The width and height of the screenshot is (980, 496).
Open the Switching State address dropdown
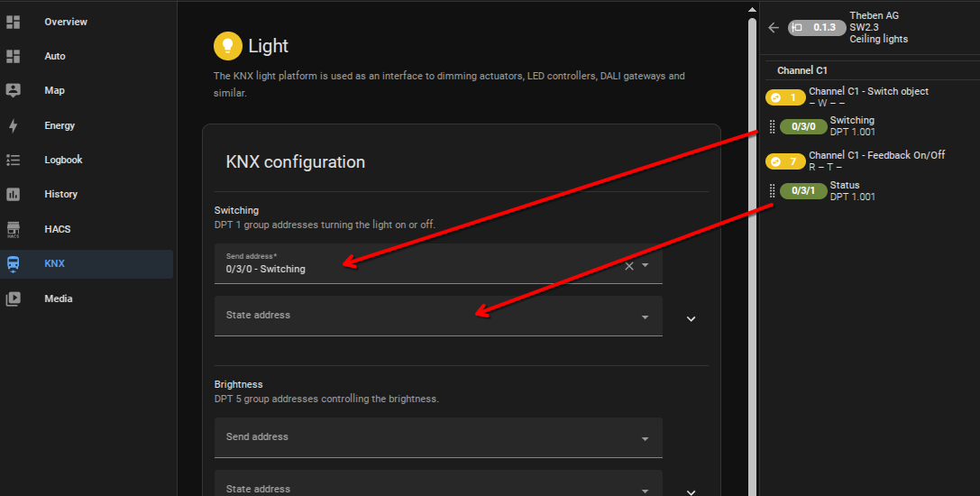pyautogui.click(x=438, y=316)
